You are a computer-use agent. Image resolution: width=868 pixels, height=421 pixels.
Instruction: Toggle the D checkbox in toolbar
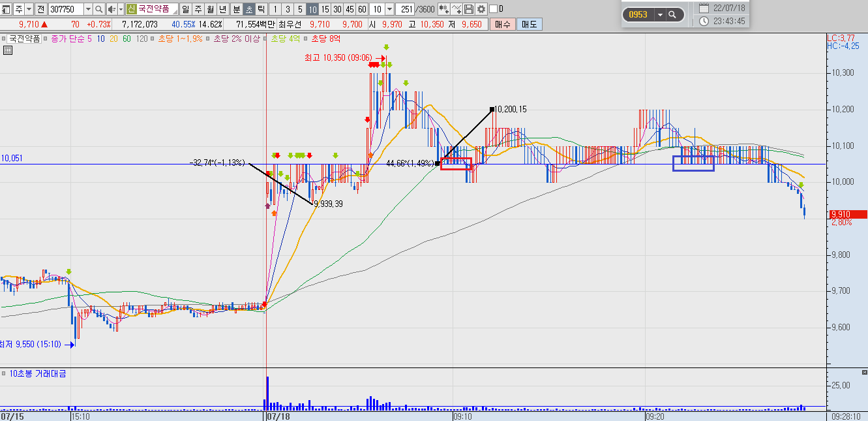point(493,9)
